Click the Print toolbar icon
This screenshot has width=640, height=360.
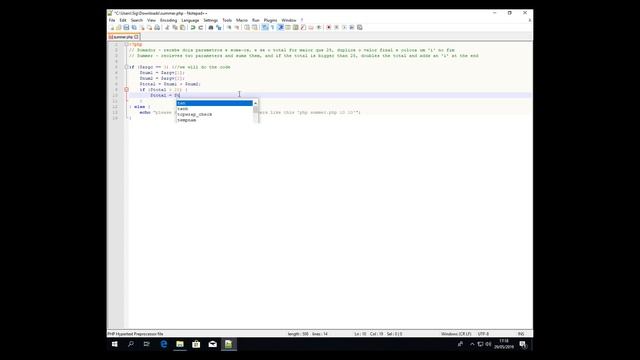pos(157,27)
